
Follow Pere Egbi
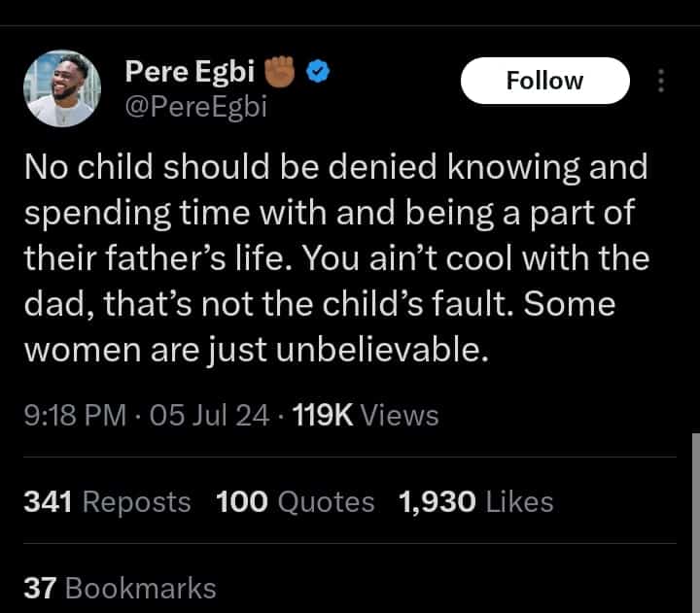click(544, 81)
